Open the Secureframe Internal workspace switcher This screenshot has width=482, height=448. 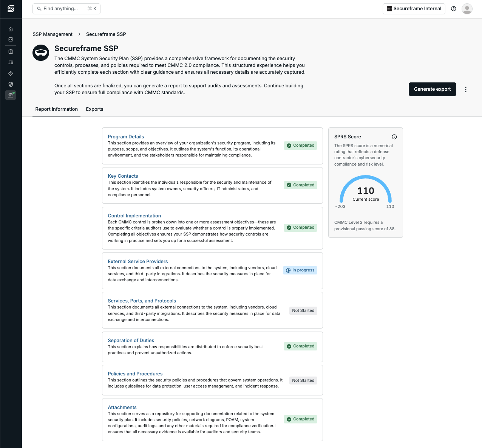[414, 9]
